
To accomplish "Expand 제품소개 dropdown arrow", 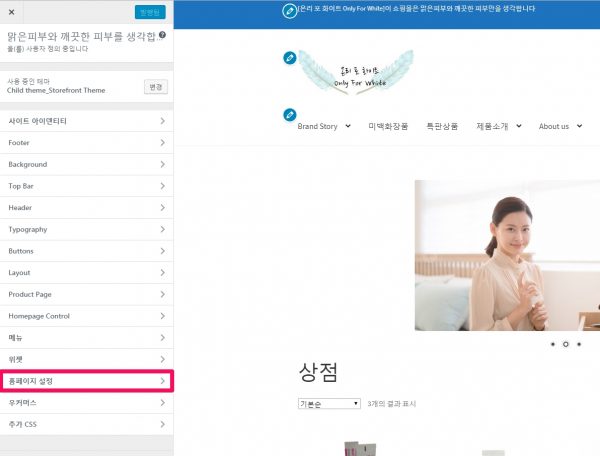I will [x=518, y=126].
